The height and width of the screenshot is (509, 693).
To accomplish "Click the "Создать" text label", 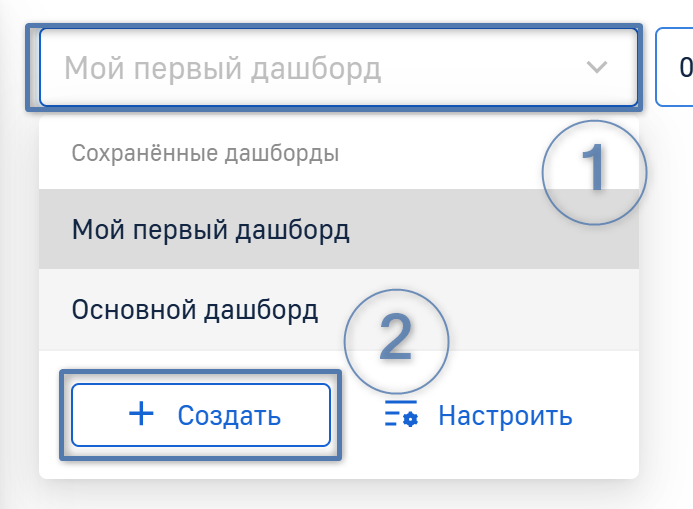I will tap(229, 416).
